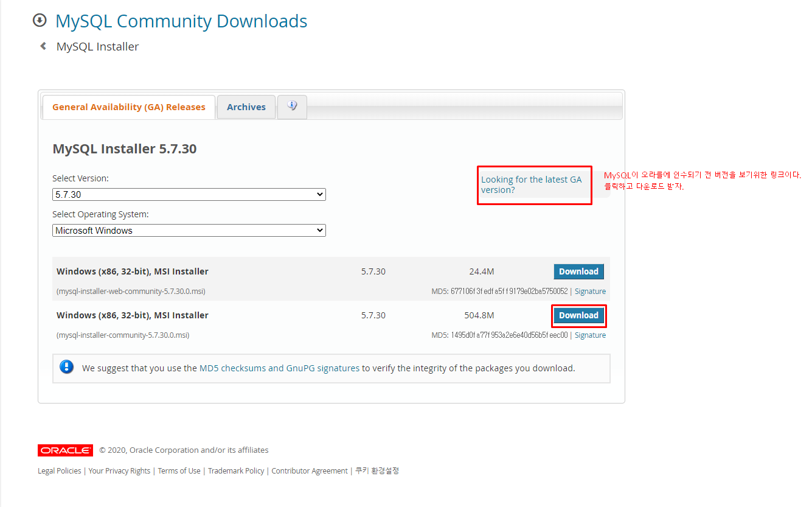Switch to General Availability (GA) Releases tab

click(129, 107)
